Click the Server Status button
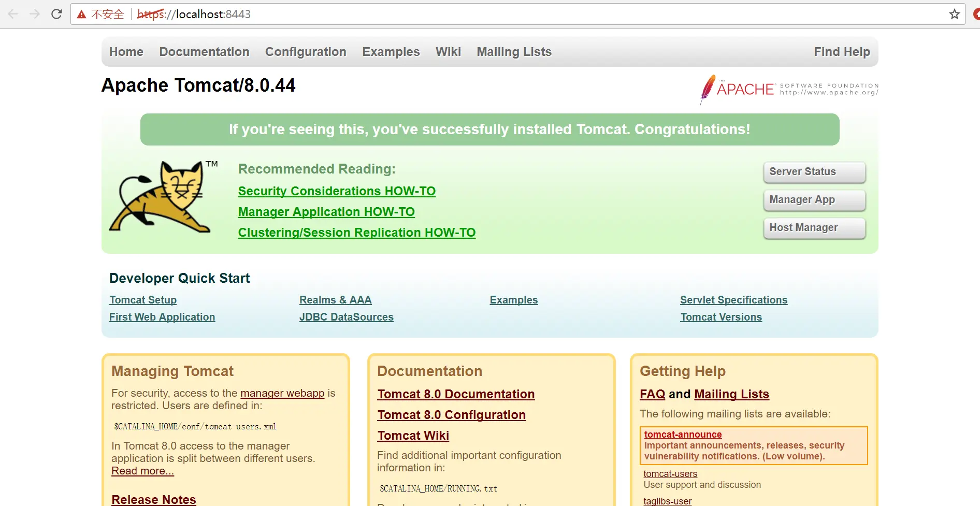The image size is (980, 506). [814, 172]
